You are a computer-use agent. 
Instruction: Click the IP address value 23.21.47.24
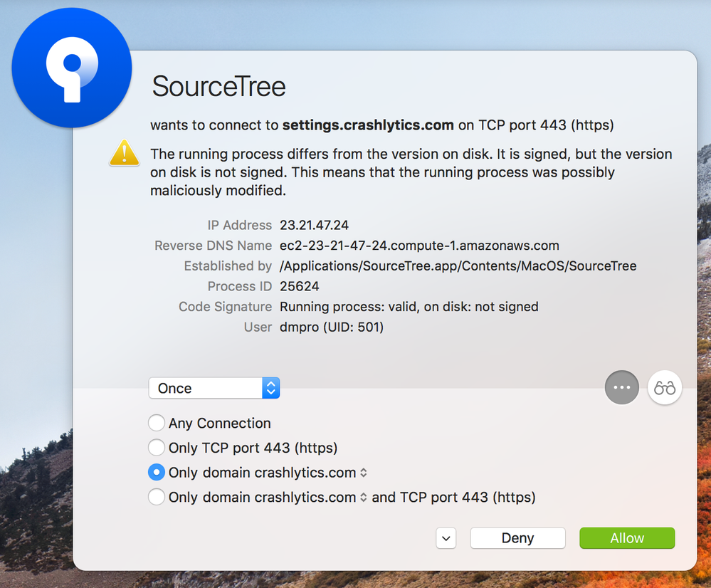tap(314, 225)
